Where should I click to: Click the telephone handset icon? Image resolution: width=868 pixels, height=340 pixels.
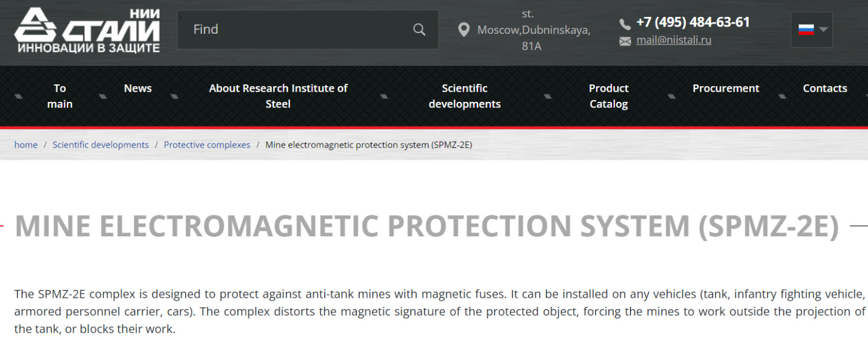(x=625, y=24)
